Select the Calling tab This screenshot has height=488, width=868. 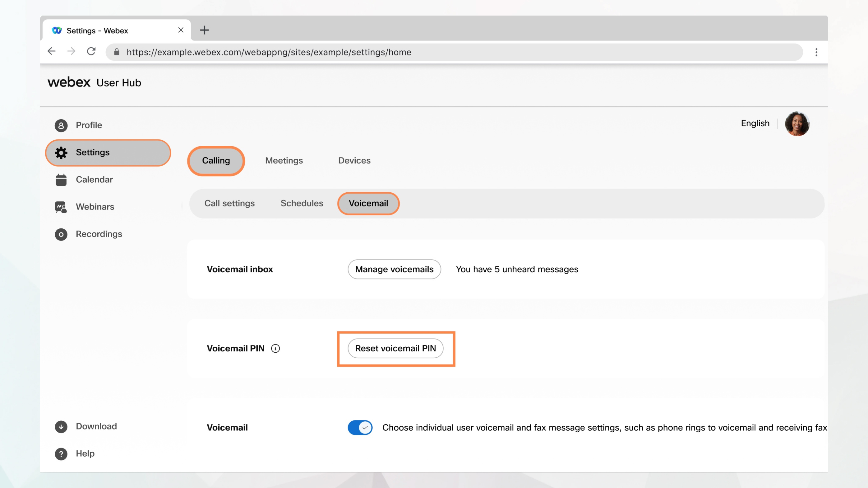click(215, 160)
